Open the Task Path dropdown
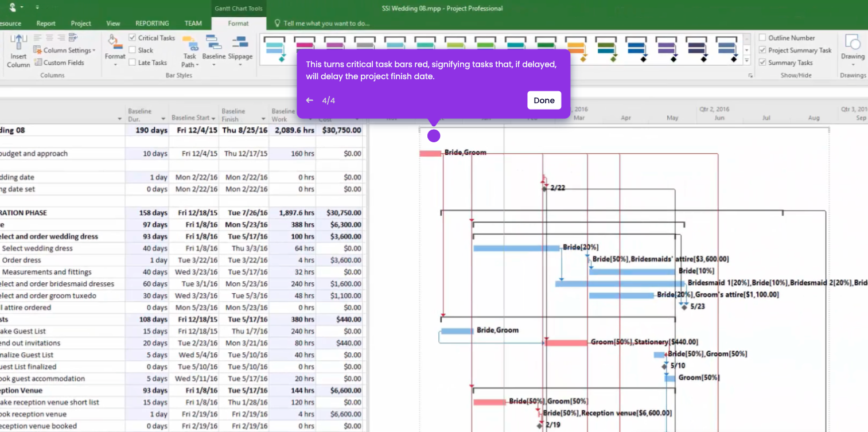 (x=189, y=50)
